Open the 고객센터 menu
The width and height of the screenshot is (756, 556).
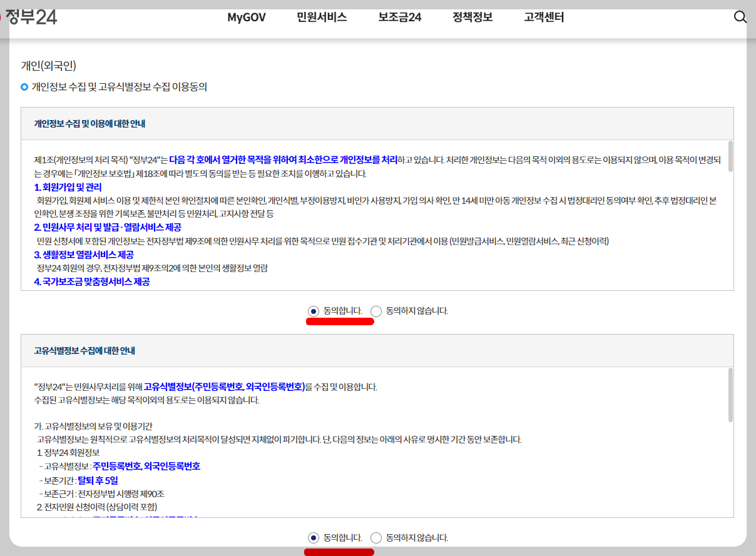(544, 18)
